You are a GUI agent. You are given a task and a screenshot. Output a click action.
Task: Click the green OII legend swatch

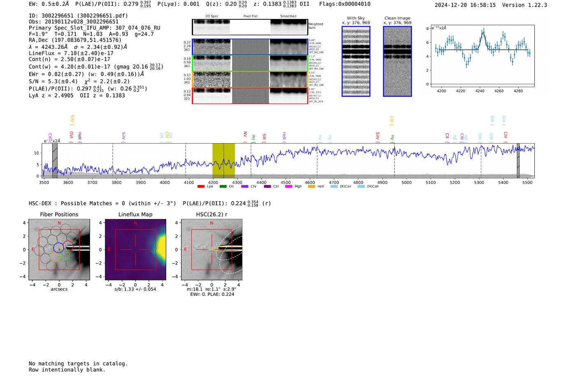tap(223, 186)
